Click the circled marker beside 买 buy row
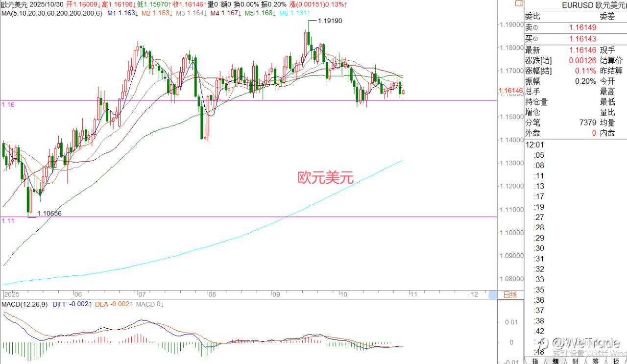Screen dimensions: 627x364 pos(535,39)
